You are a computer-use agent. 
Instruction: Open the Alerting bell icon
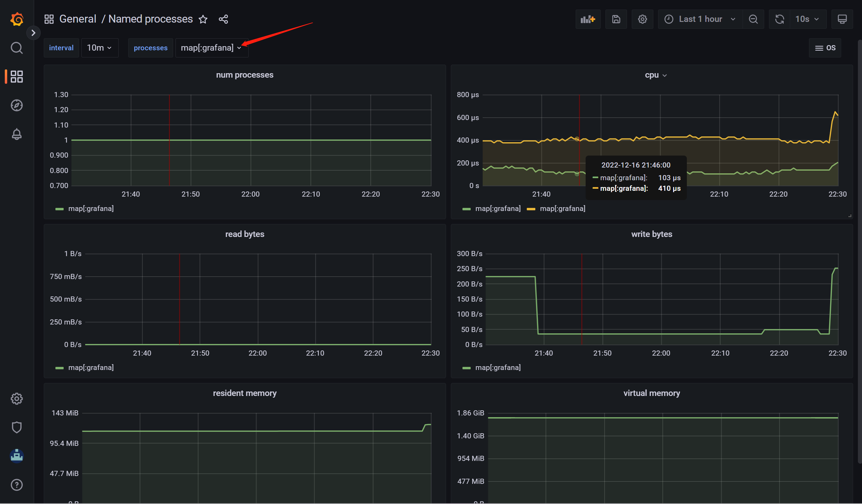click(x=16, y=134)
